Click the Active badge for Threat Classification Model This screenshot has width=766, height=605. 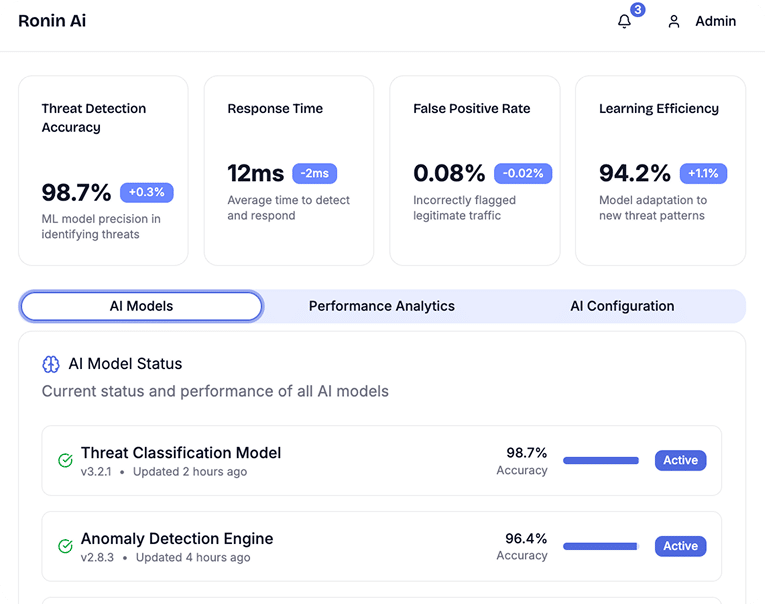pyautogui.click(x=680, y=461)
